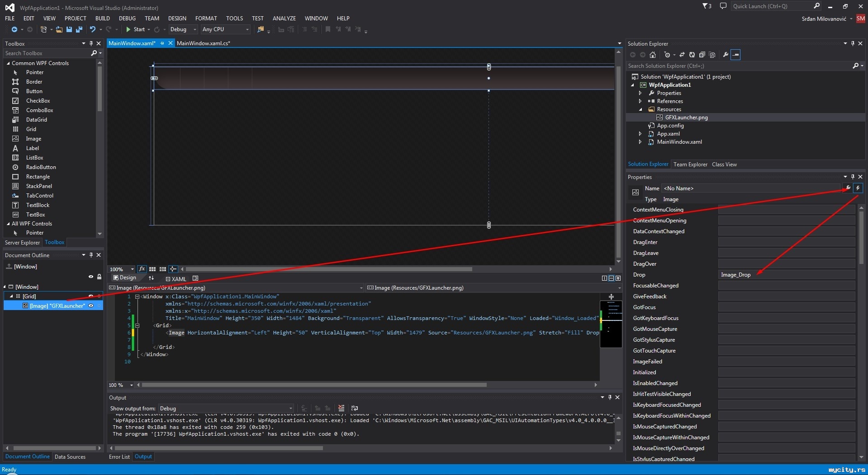The width and height of the screenshot is (868, 475).
Task: Toggle the fx effects button in designer
Action: pyautogui.click(x=142, y=269)
